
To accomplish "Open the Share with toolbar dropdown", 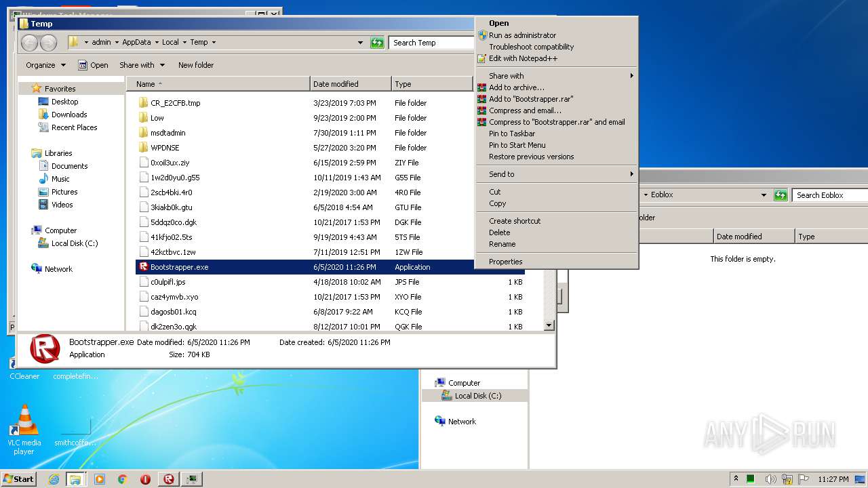I will point(142,65).
